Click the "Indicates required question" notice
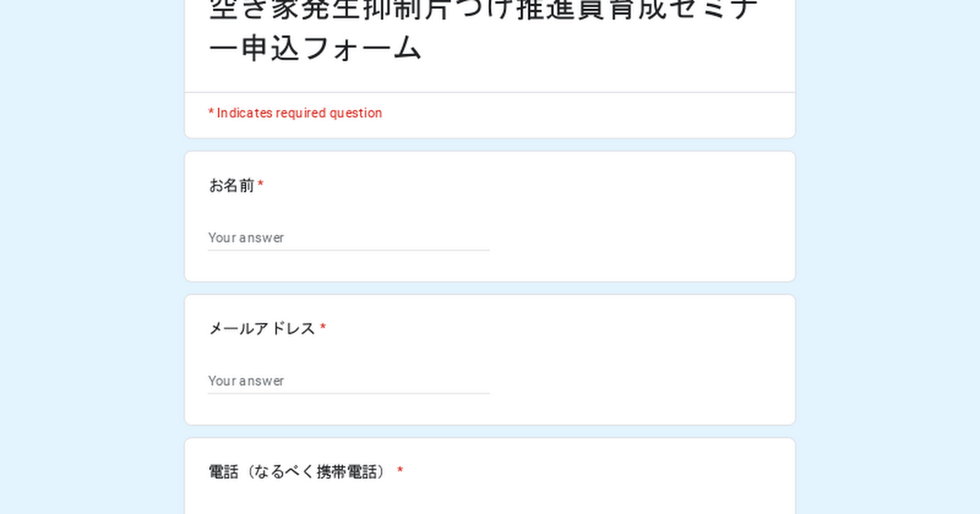980x514 pixels. pos(295,113)
